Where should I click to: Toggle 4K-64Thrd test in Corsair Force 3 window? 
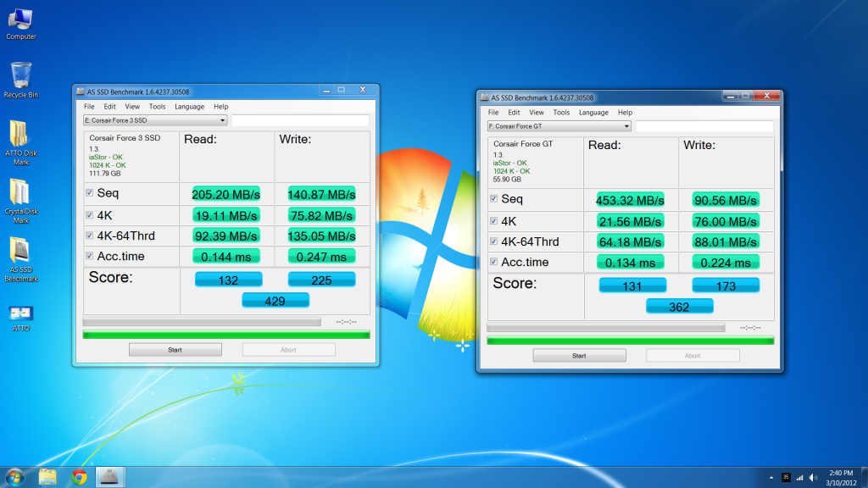tap(89, 236)
